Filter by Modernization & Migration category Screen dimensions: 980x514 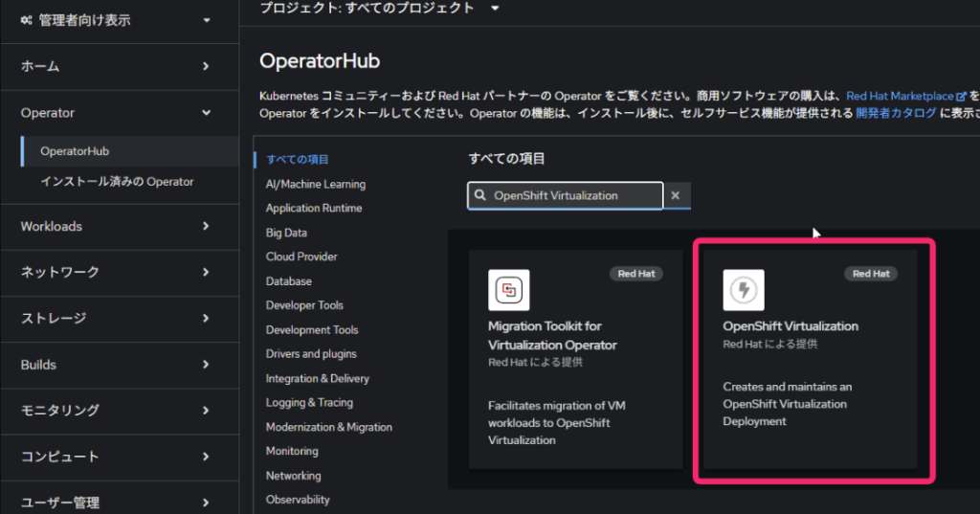point(329,427)
